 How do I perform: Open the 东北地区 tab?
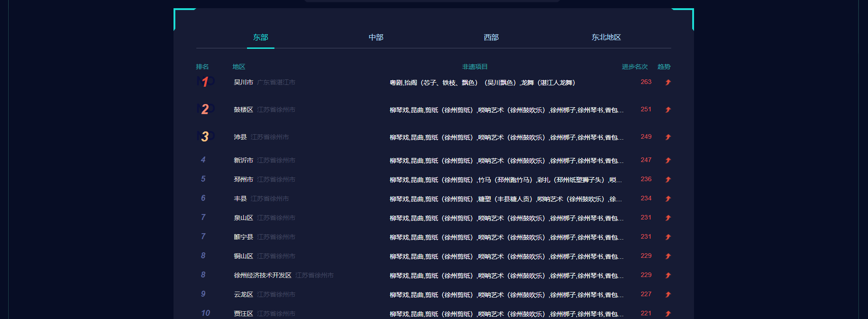606,37
